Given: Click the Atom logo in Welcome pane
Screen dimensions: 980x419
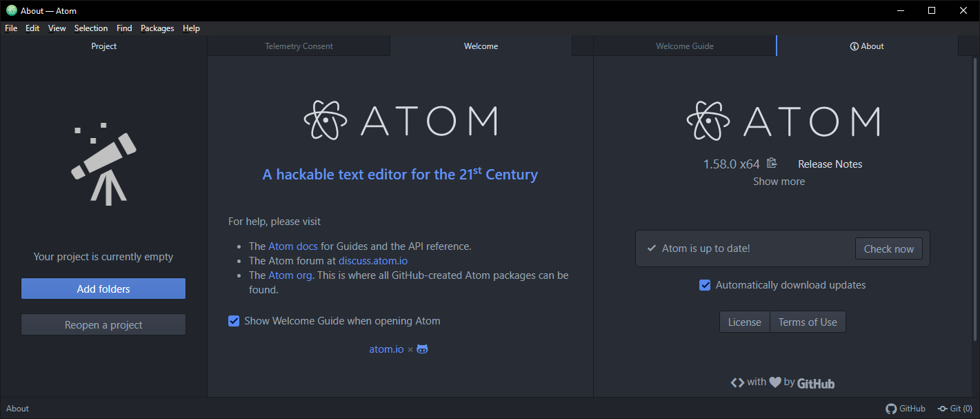Looking at the screenshot, I should click(x=400, y=121).
